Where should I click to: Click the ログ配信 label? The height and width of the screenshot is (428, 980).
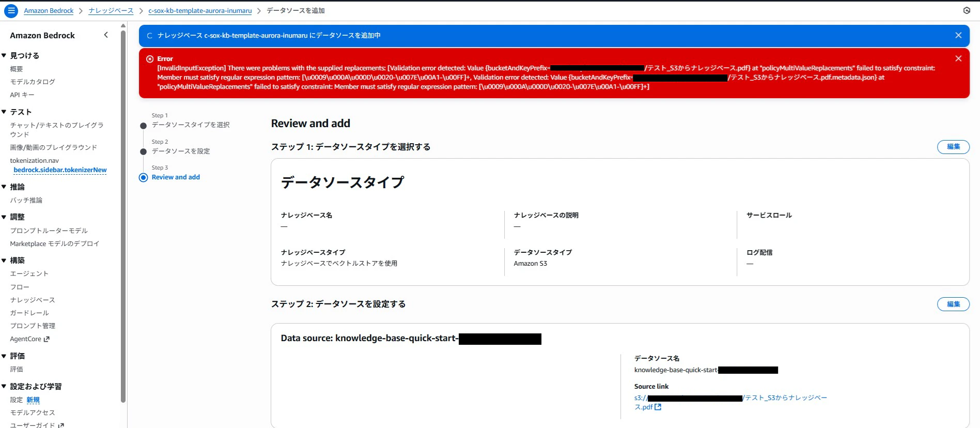[x=759, y=252]
